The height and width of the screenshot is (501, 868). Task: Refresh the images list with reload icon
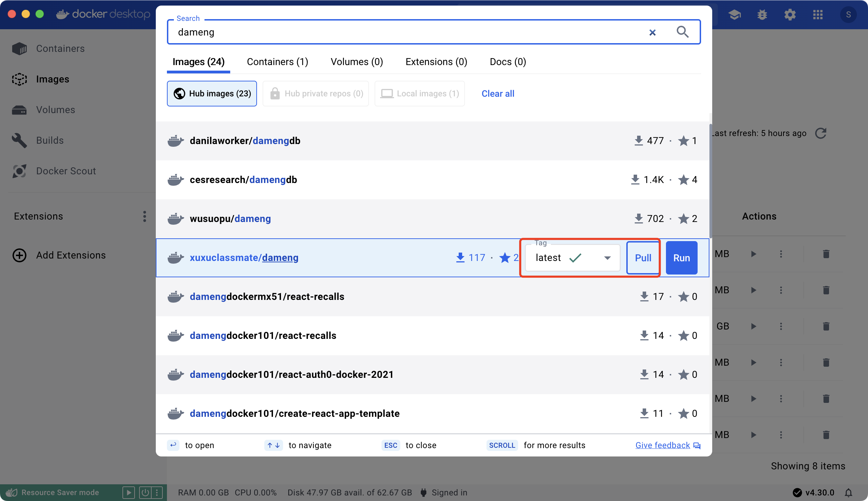coord(821,133)
